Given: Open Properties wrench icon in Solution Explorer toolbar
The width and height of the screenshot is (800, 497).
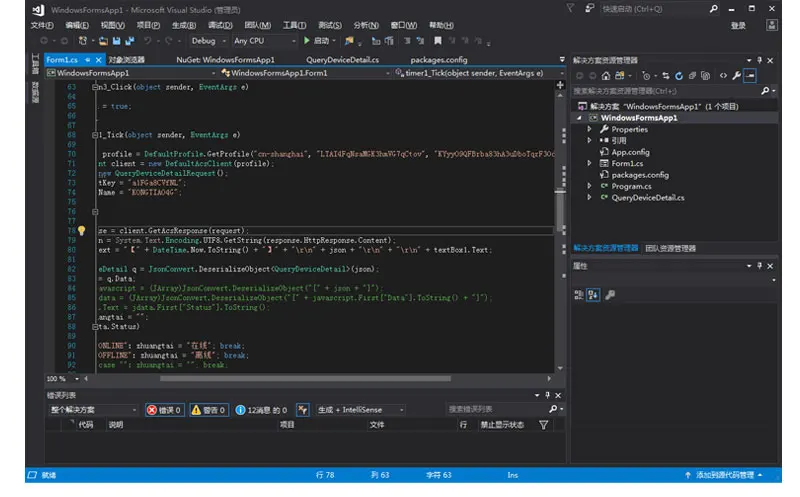Looking at the screenshot, I should [x=737, y=75].
